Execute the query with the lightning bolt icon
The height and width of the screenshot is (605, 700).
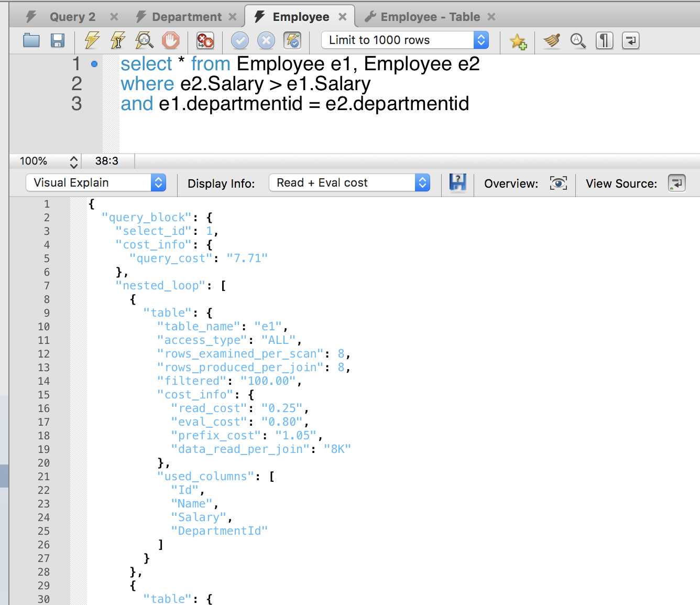(x=92, y=40)
